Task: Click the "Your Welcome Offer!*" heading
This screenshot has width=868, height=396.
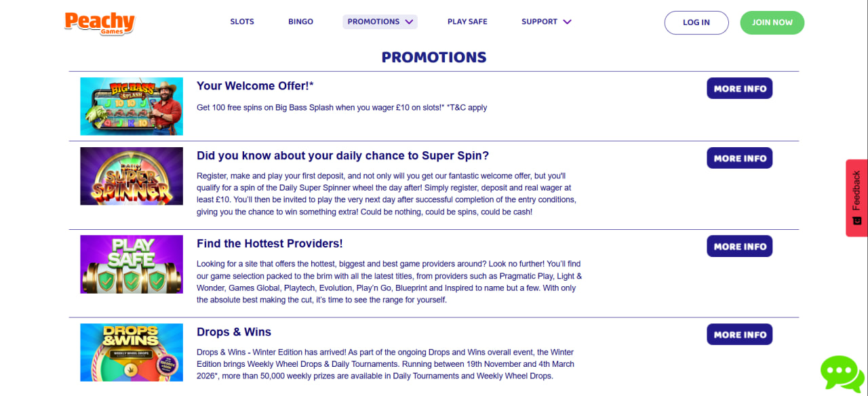Action: [x=255, y=86]
